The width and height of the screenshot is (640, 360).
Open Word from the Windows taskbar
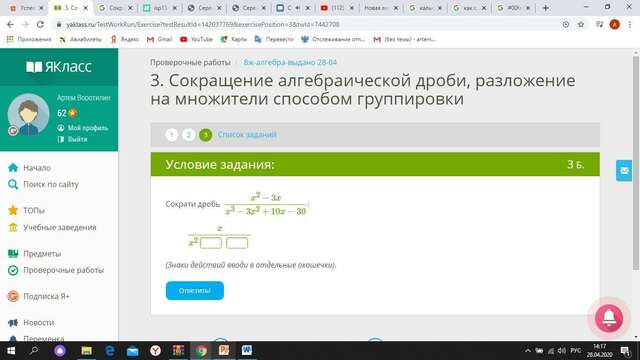pos(247,350)
